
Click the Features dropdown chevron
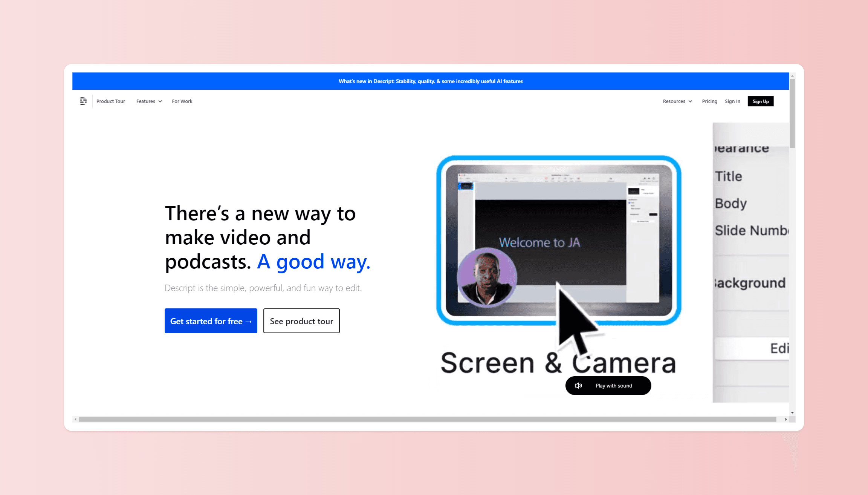160,101
